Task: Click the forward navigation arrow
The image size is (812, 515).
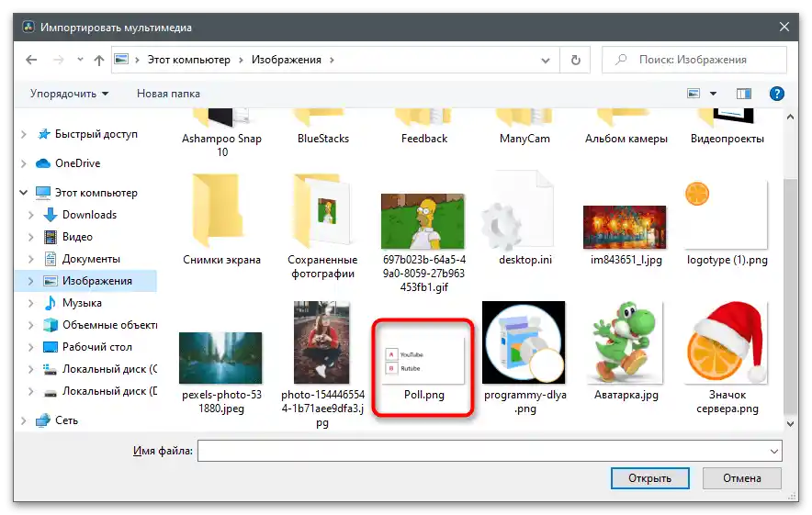Action: [59, 60]
